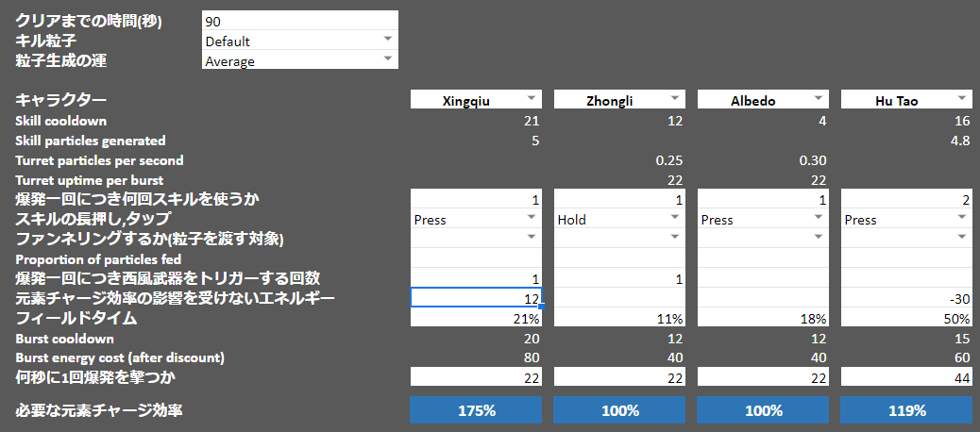
Task: Expand the Hu Tao character dropdown
Action: [961, 99]
